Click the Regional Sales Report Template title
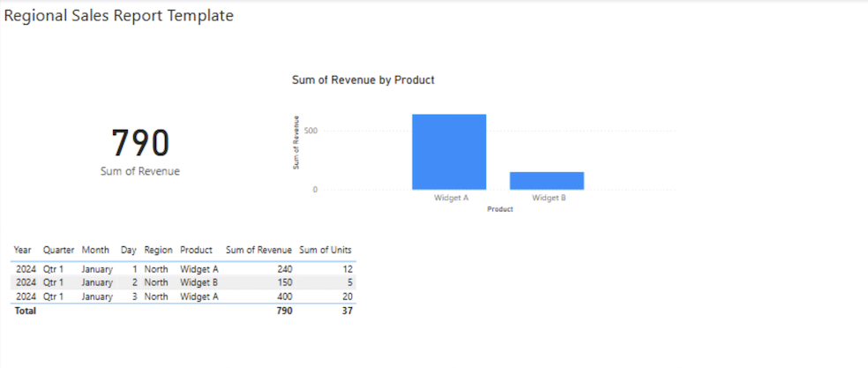868x368 pixels. tap(119, 16)
